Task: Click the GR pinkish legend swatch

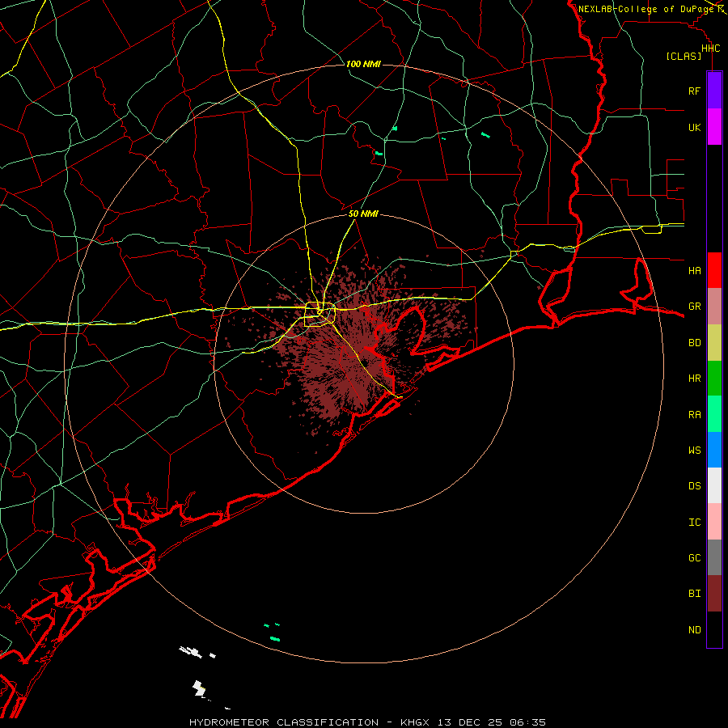Action: click(714, 307)
